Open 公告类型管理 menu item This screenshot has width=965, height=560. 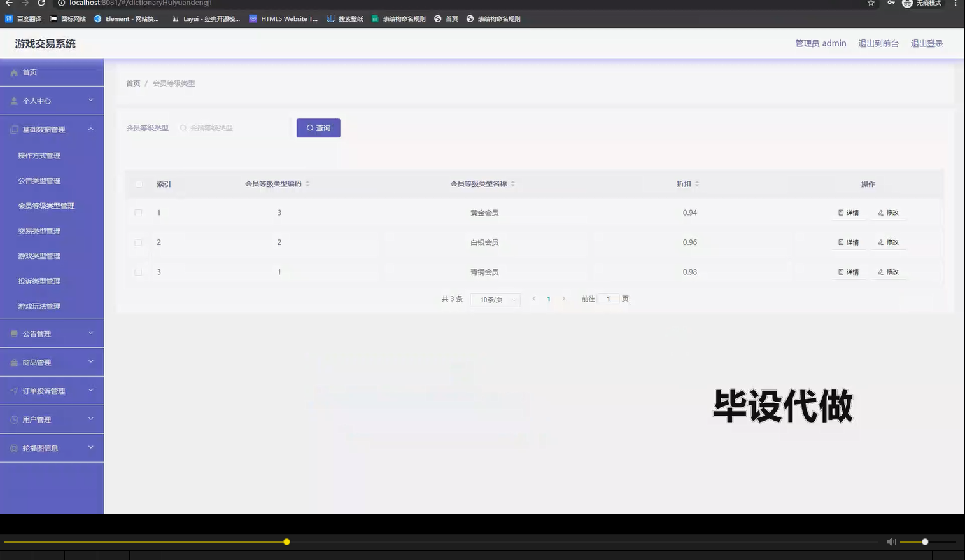pyautogui.click(x=52, y=181)
